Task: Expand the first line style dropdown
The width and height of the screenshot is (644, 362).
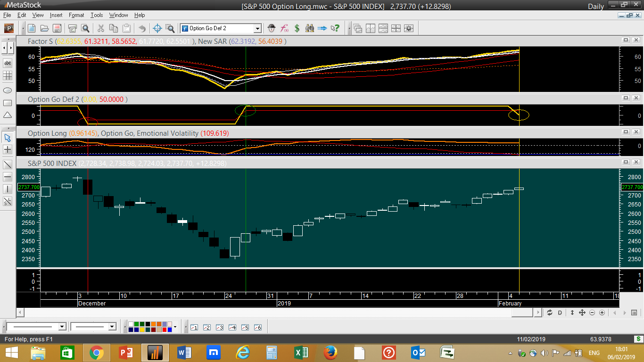Action: [x=62, y=327]
